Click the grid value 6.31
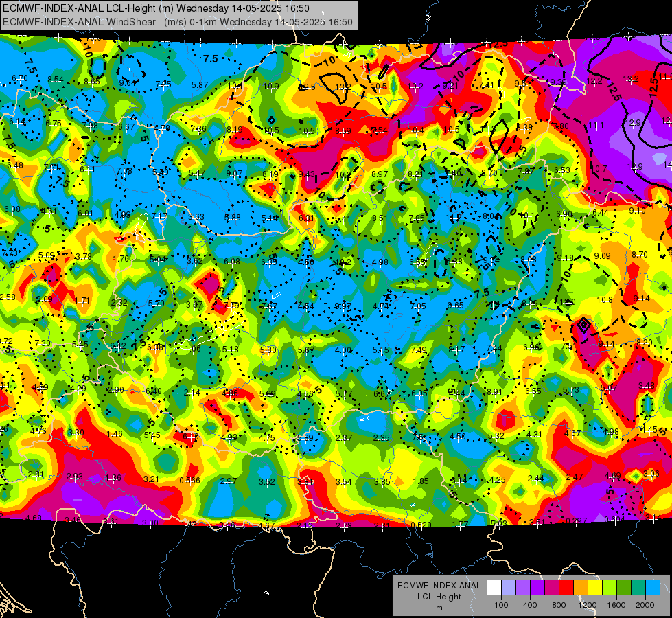 click(x=306, y=218)
